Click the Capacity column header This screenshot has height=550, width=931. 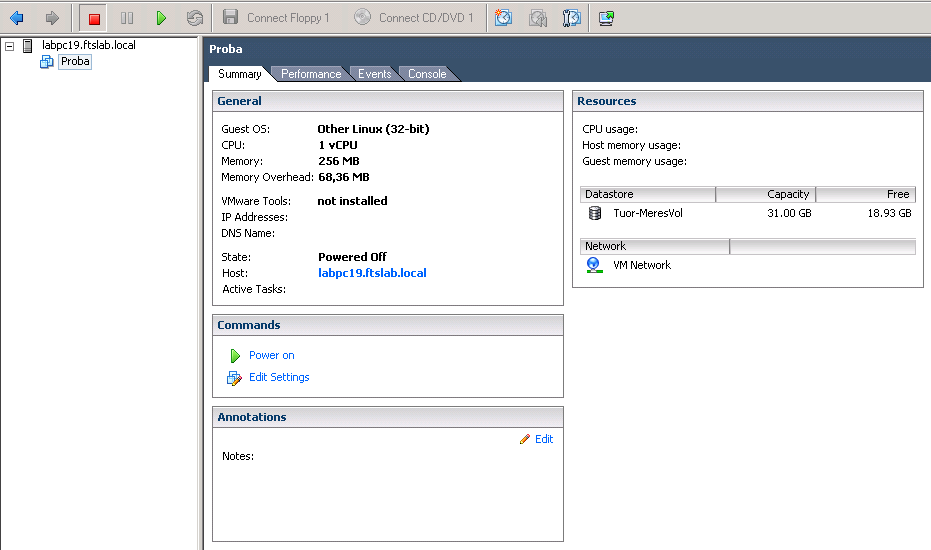click(x=766, y=194)
